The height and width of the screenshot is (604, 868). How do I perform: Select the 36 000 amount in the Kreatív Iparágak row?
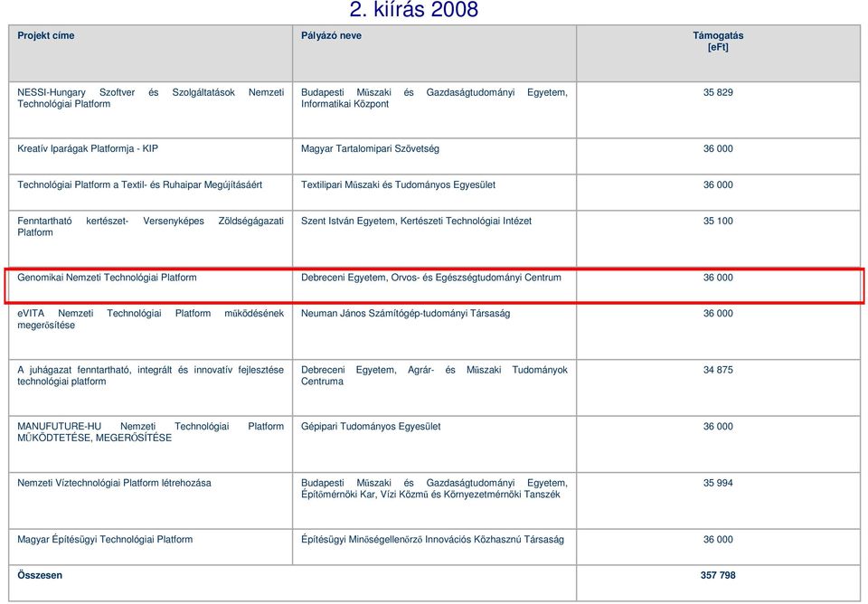718,149
